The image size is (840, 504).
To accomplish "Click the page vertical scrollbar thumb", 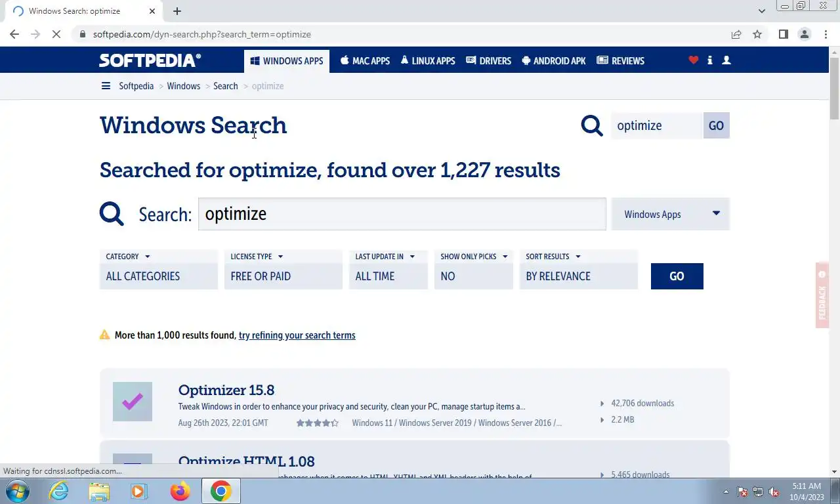I will click(x=834, y=89).
